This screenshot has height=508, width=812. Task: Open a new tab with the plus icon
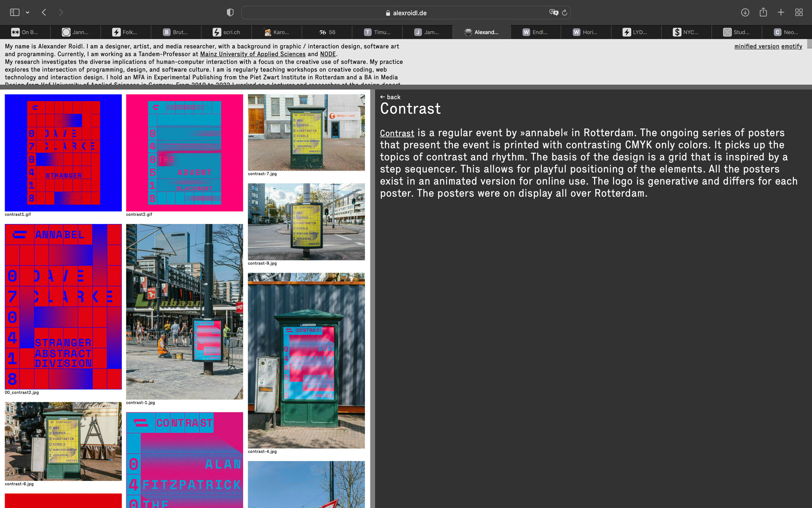781,12
